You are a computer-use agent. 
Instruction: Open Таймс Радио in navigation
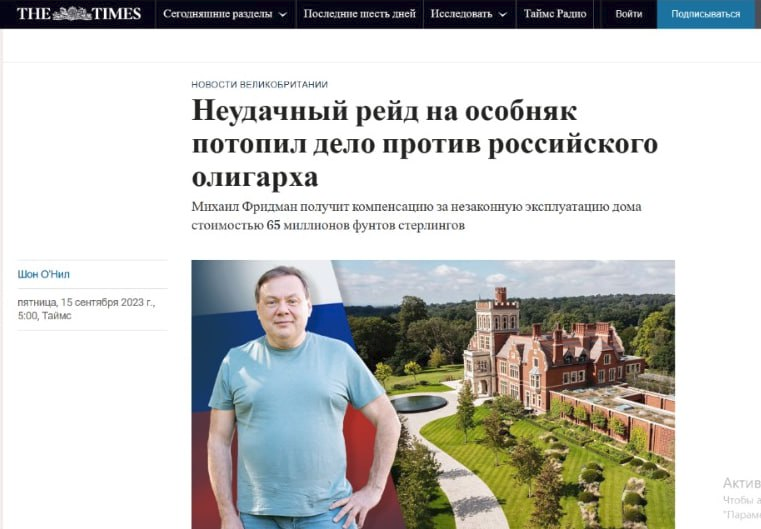[555, 14]
